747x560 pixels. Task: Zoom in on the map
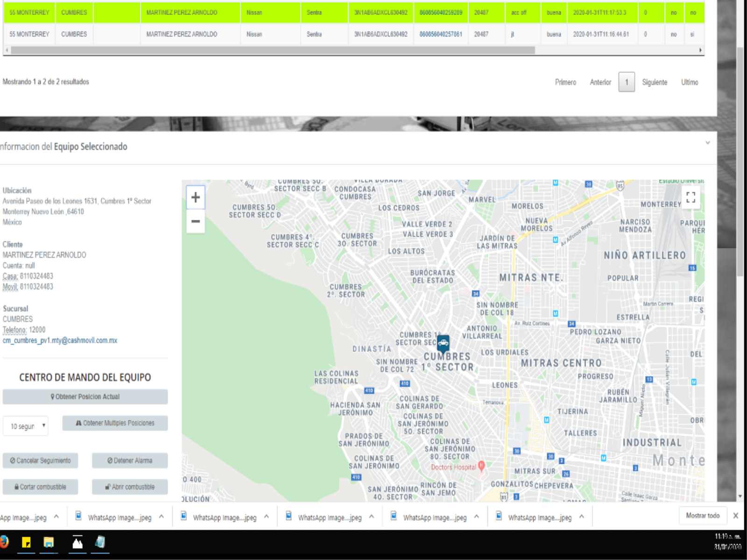coord(196,197)
